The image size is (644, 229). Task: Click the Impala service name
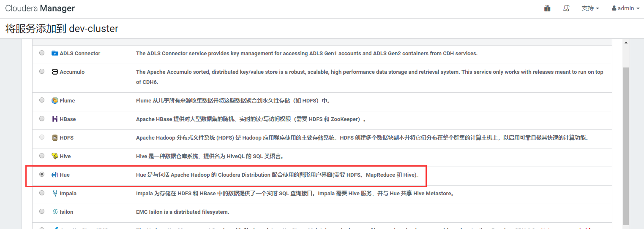68,194
